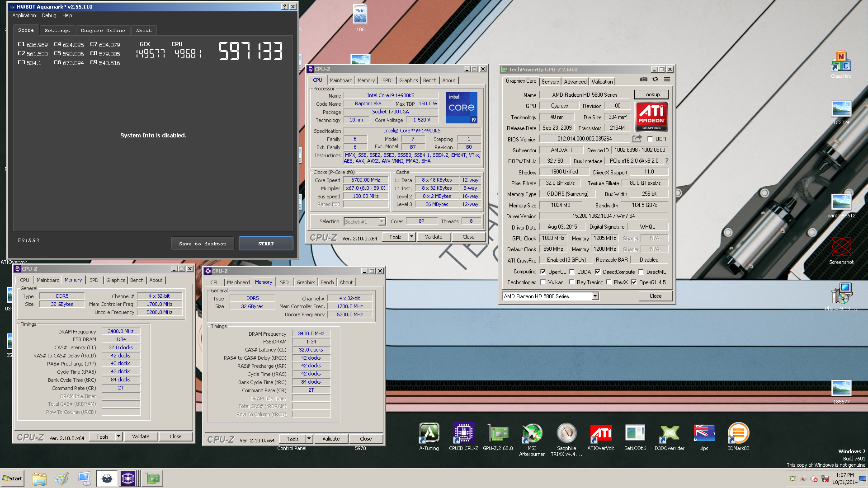Switch to the Settings tab in Aquamark3

click(57, 30)
